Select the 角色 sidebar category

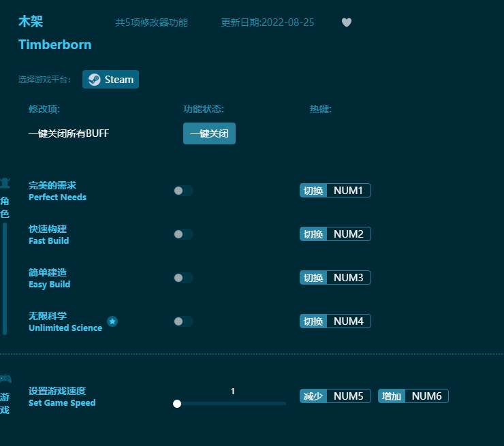5,208
